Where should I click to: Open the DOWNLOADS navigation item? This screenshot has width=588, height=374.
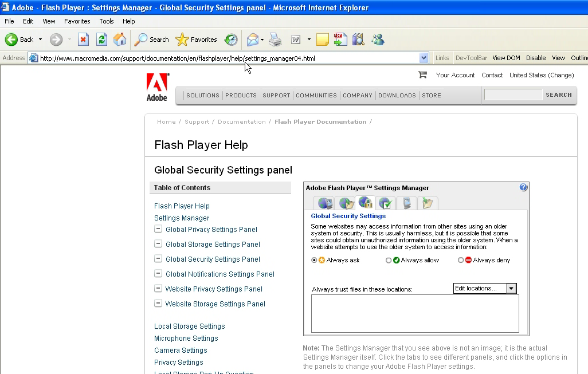(397, 95)
